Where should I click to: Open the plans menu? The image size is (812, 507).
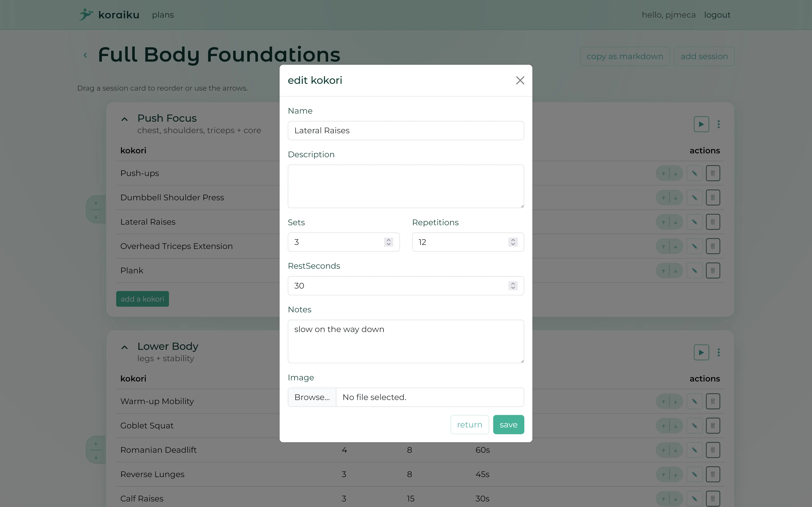click(163, 14)
